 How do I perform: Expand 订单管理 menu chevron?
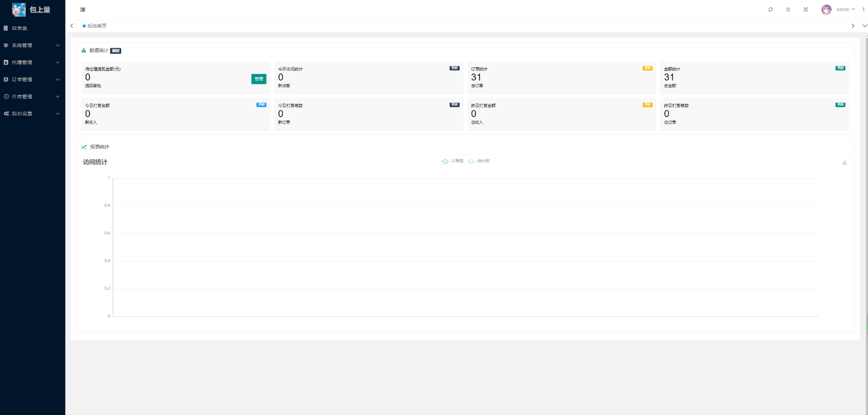(57, 79)
